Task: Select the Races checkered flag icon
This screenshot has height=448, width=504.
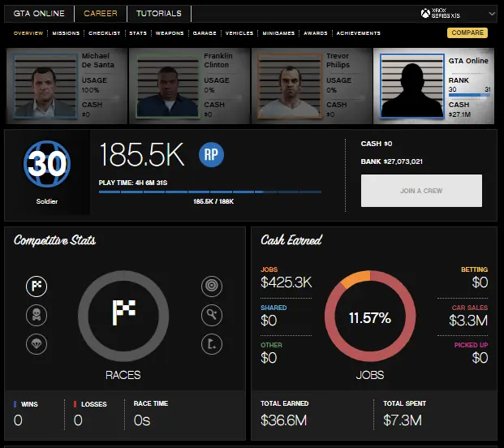Action: [x=37, y=286]
